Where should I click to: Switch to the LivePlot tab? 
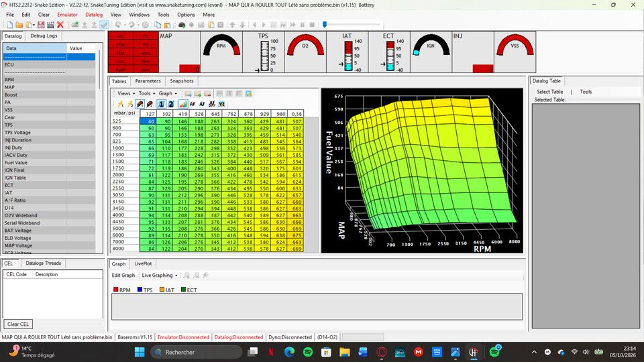(143, 263)
